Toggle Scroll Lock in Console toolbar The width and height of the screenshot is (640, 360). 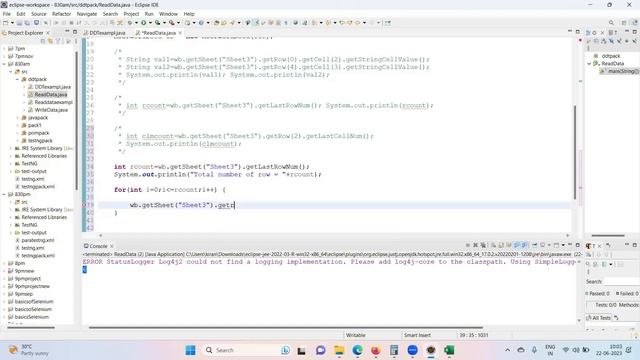501,245
